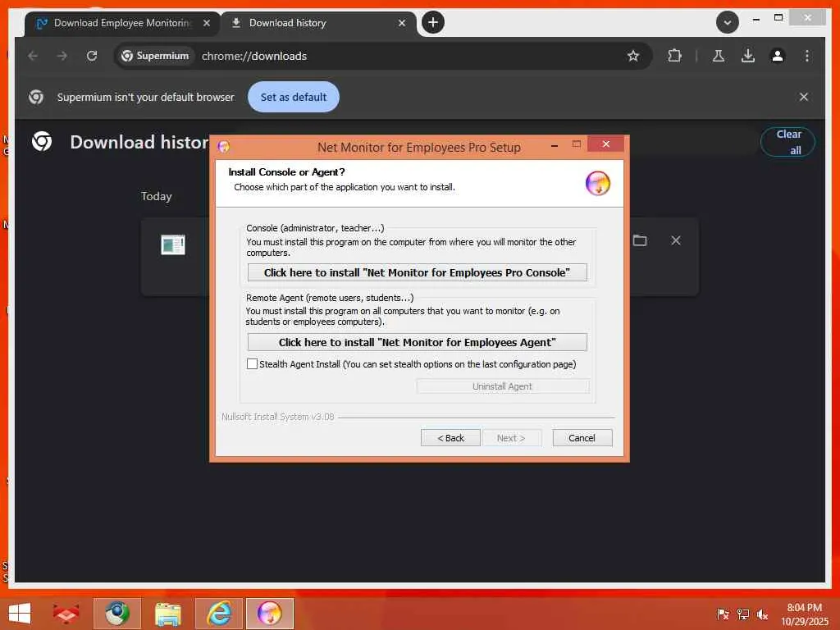Open the Windows Start button

click(20, 614)
